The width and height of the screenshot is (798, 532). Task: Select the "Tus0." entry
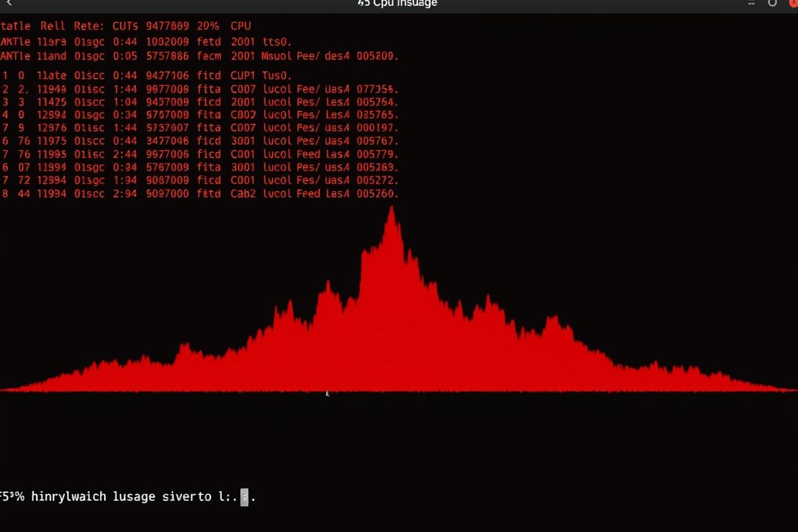[277, 75]
